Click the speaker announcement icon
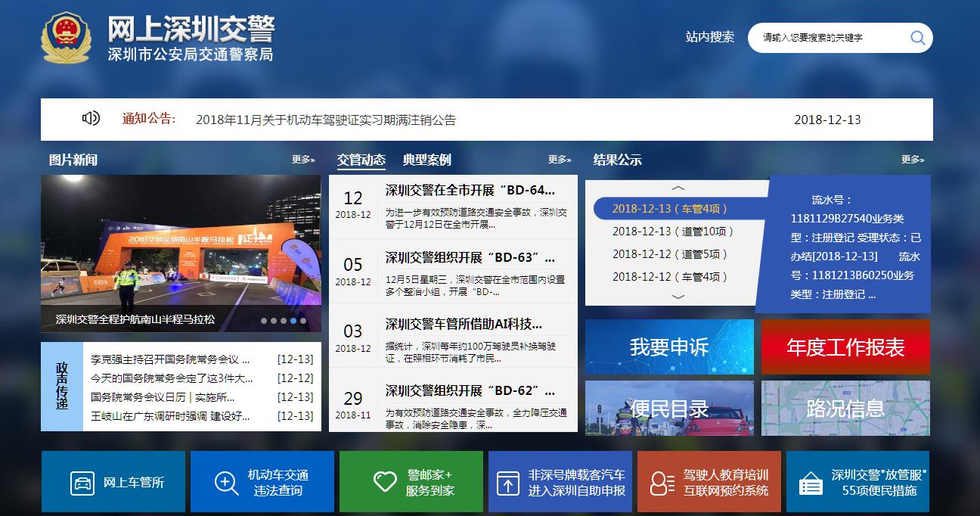This screenshot has width=980, height=516. pyautogui.click(x=91, y=118)
